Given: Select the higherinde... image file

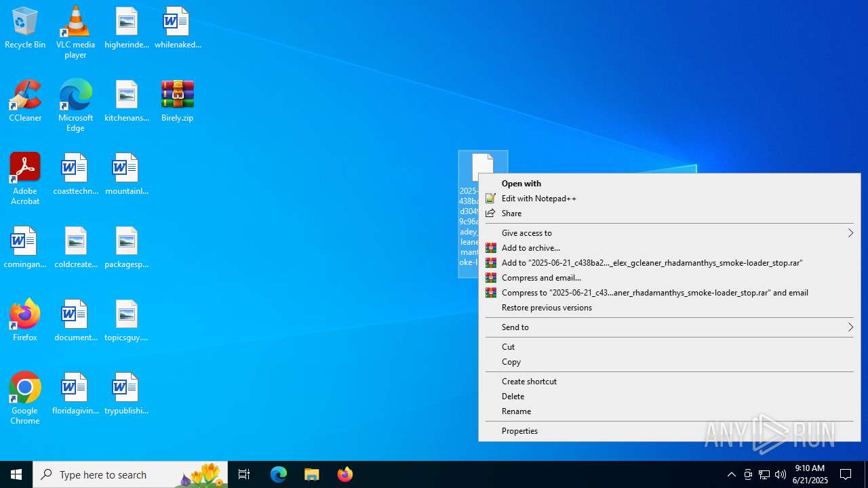Looking at the screenshot, I should click(x=127, y=28).
